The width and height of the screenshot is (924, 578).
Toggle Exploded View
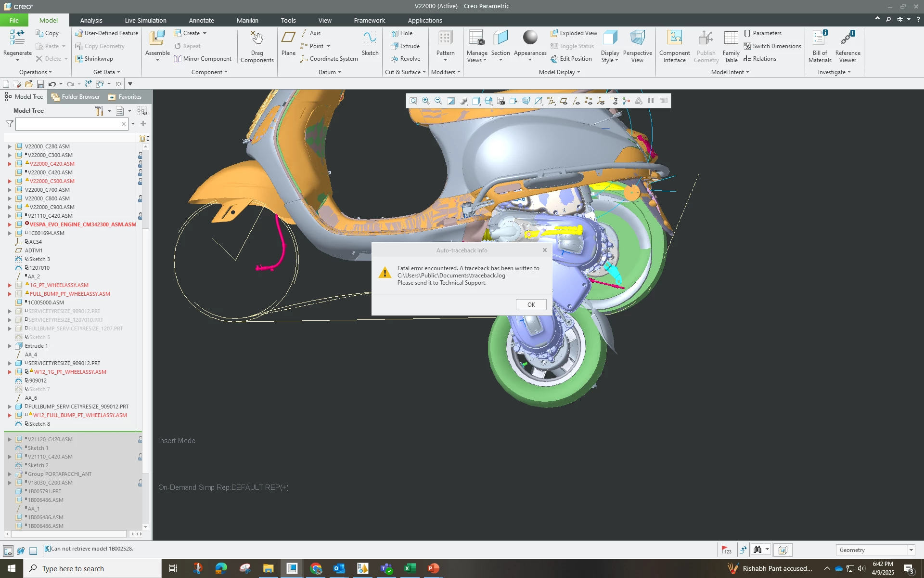(574, 33)
